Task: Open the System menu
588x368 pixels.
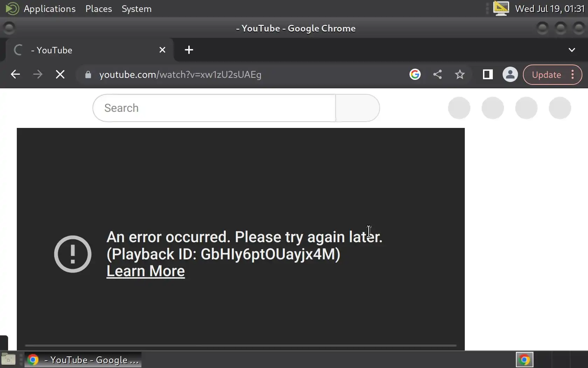Action: (x=136, y=9)
